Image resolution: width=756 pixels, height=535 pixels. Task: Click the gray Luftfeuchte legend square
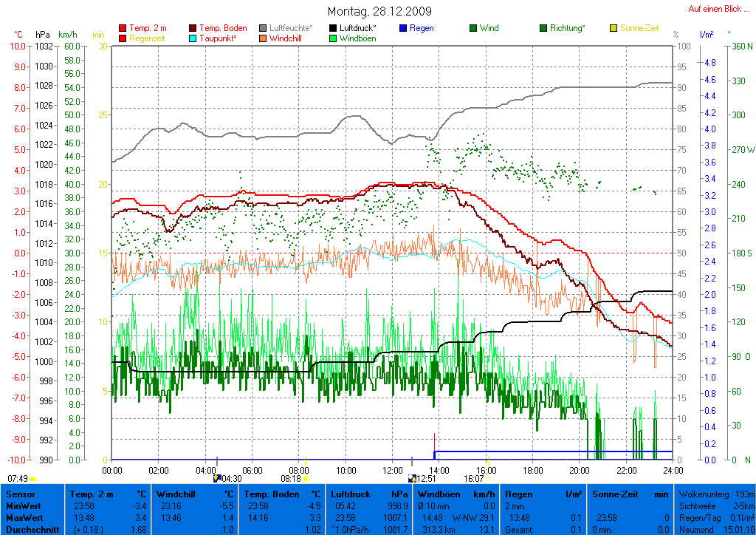pos(263,28)
